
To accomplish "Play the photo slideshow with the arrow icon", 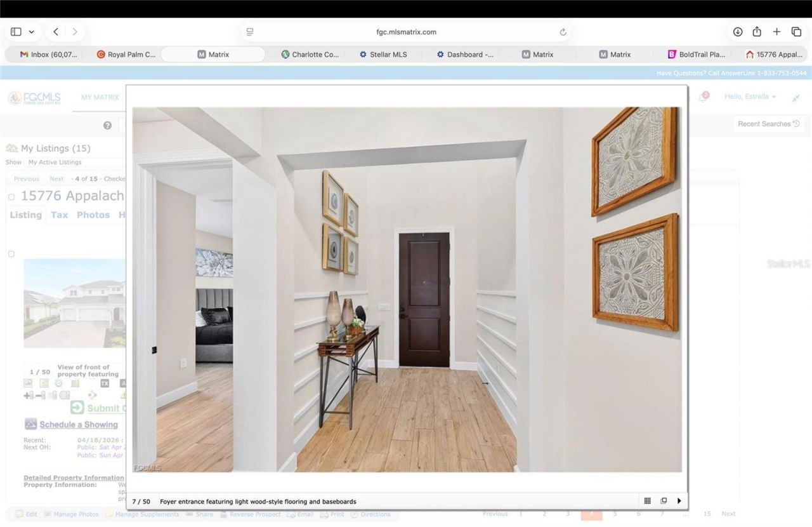I will pyautogui.click(x=679, y=501).
